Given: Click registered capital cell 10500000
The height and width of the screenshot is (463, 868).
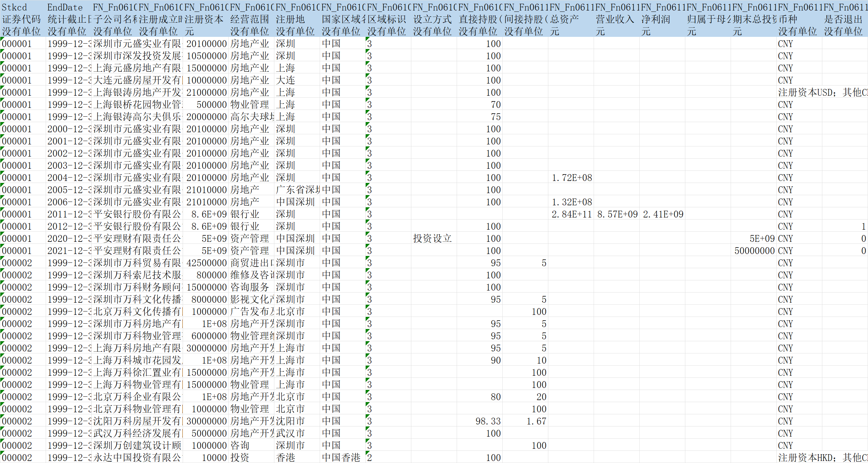Looking at the screenshot, I should pos(206,56).
